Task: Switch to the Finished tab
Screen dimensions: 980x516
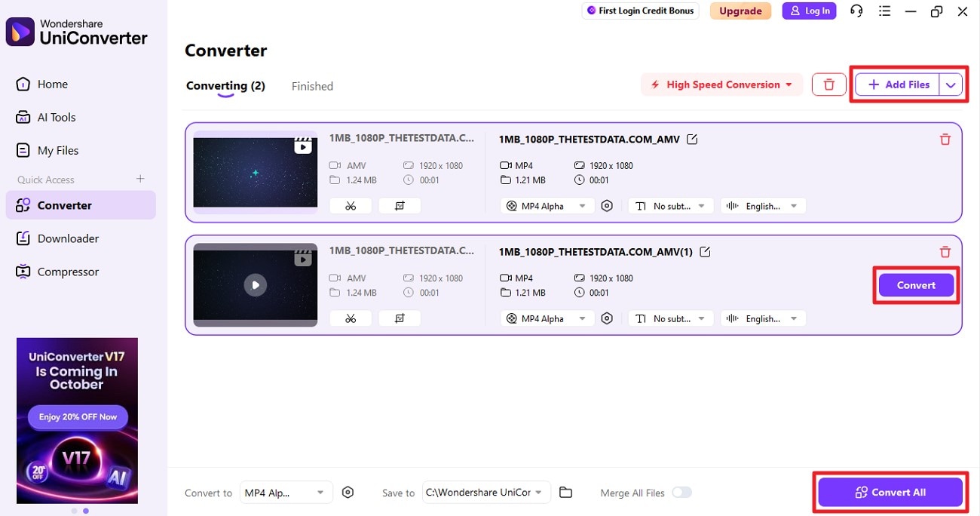Action: click(312, 86)
